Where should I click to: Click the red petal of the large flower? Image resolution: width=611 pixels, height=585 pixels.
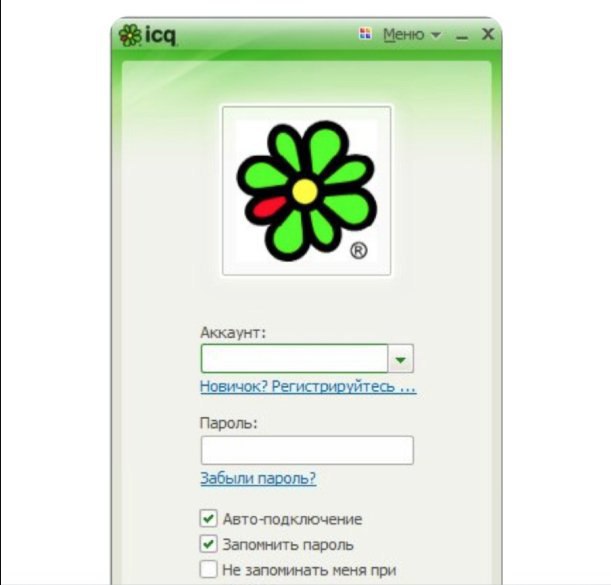point(269,206)
